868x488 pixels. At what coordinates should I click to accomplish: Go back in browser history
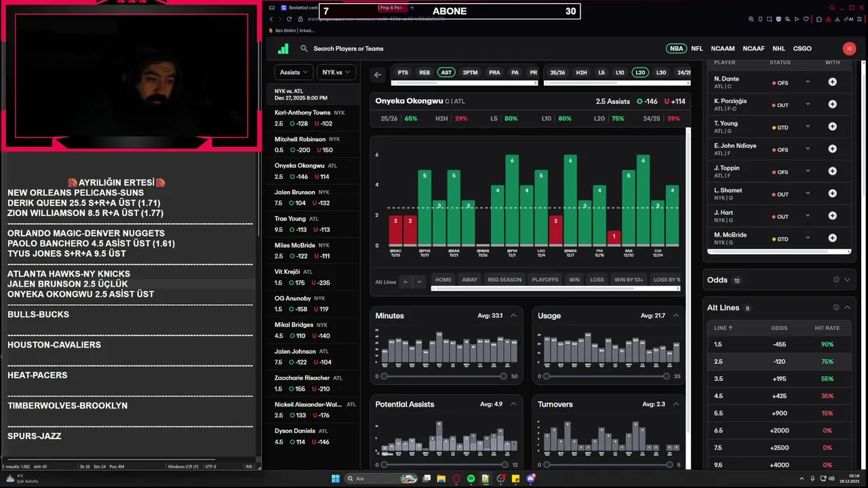[x=271, y=19]
